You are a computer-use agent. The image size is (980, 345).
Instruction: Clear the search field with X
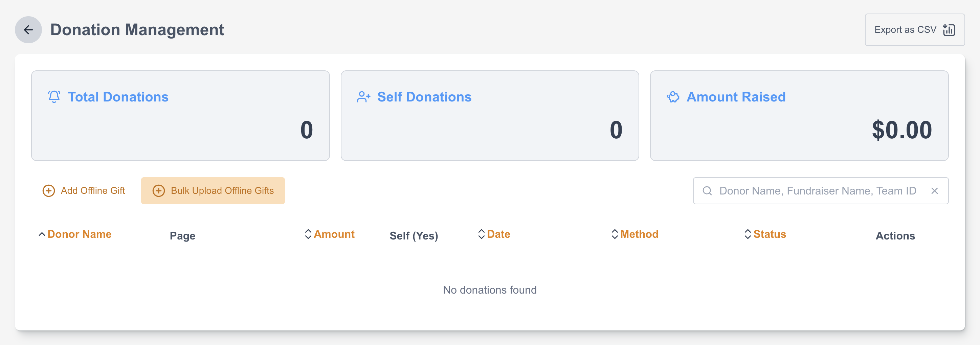pyautogui.click(x=934, y=190)
